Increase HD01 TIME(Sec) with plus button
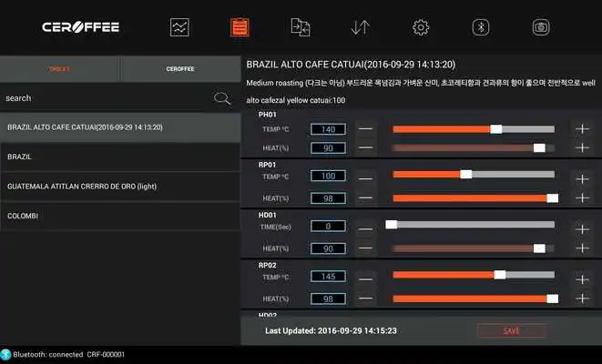This screenshot has width=602, height=364. (583, 229)
